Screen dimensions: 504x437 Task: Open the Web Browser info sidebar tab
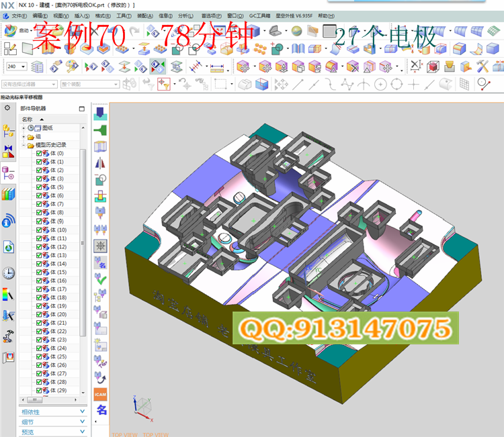[x=8, y=220]
